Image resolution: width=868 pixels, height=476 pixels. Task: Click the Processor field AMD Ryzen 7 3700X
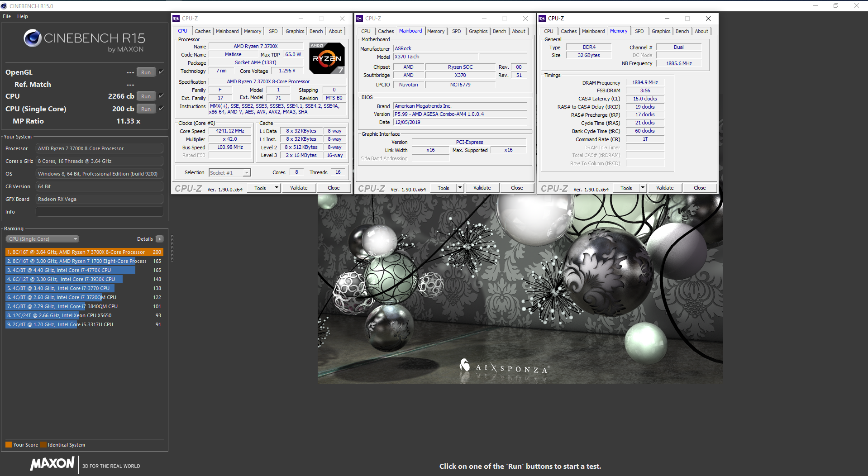coord(100,148)
